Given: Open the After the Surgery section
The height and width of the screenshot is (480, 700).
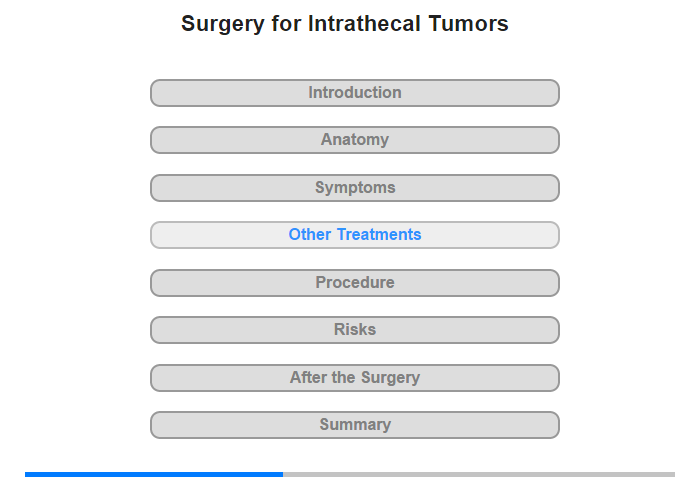Looking at the screenshot, I should (x=354, y=378).
